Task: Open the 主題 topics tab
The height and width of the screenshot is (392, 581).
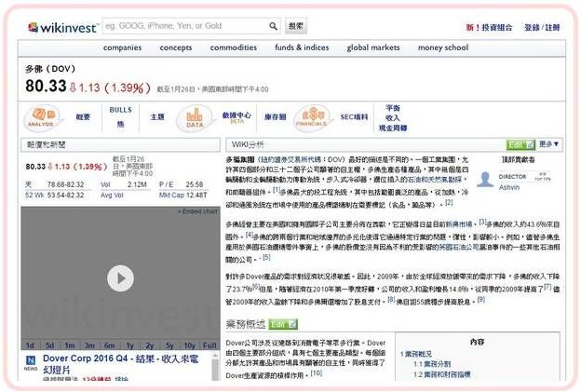Action: 157,117
